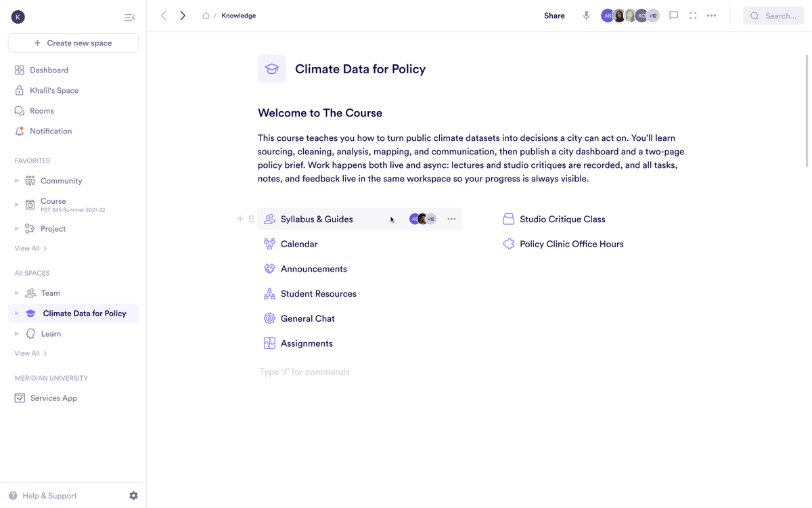
Task: Open General Chat page link
Action: 308,318
